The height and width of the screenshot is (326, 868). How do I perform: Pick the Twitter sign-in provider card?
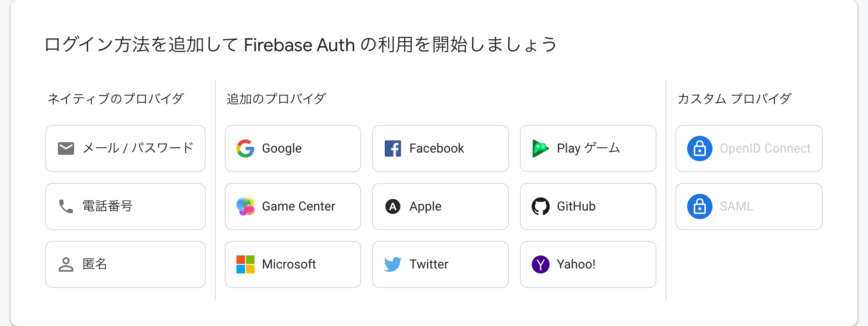[x=440, y=264]
